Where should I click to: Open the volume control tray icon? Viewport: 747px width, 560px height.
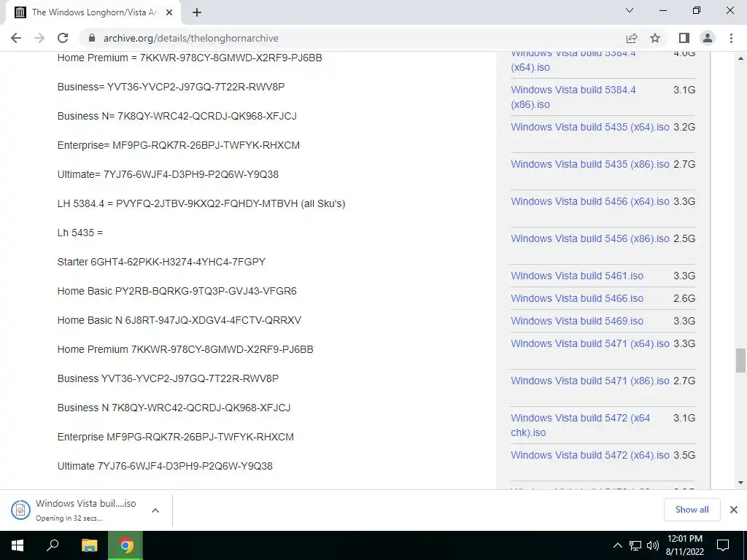653,545
